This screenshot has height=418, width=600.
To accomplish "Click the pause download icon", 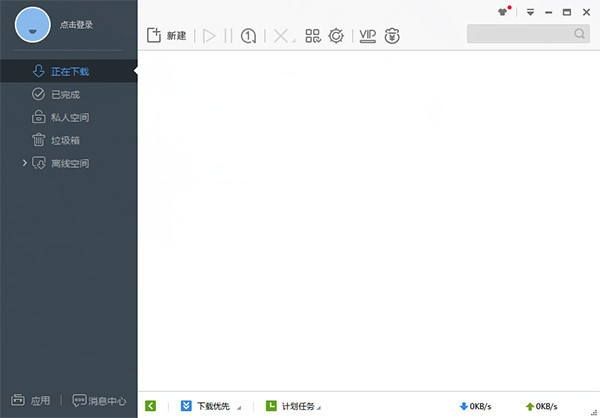I will coord(229,36).
